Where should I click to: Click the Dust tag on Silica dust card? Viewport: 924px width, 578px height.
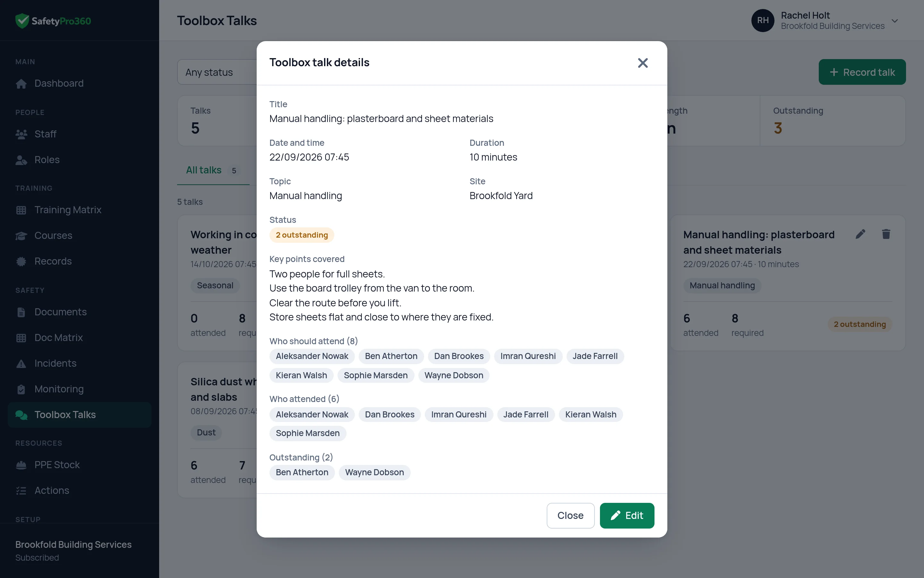(x=206, y=432)
